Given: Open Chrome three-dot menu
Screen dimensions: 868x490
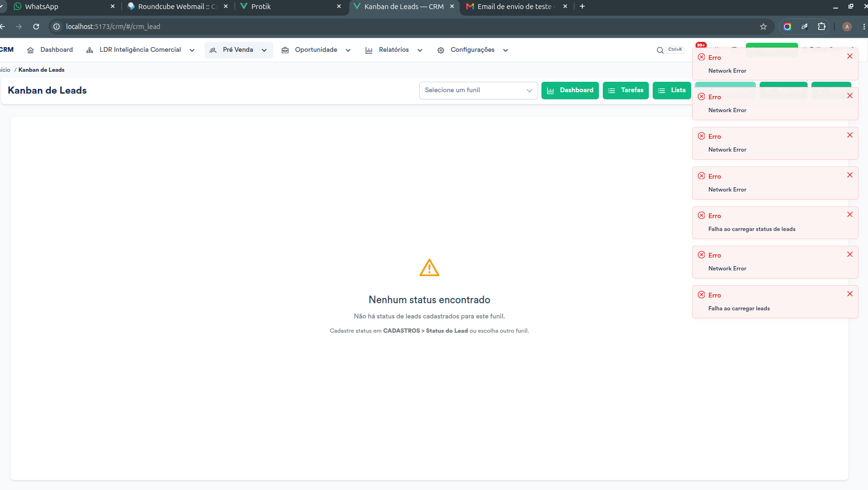Looking at the screenshot, I should tap(864, 27).
